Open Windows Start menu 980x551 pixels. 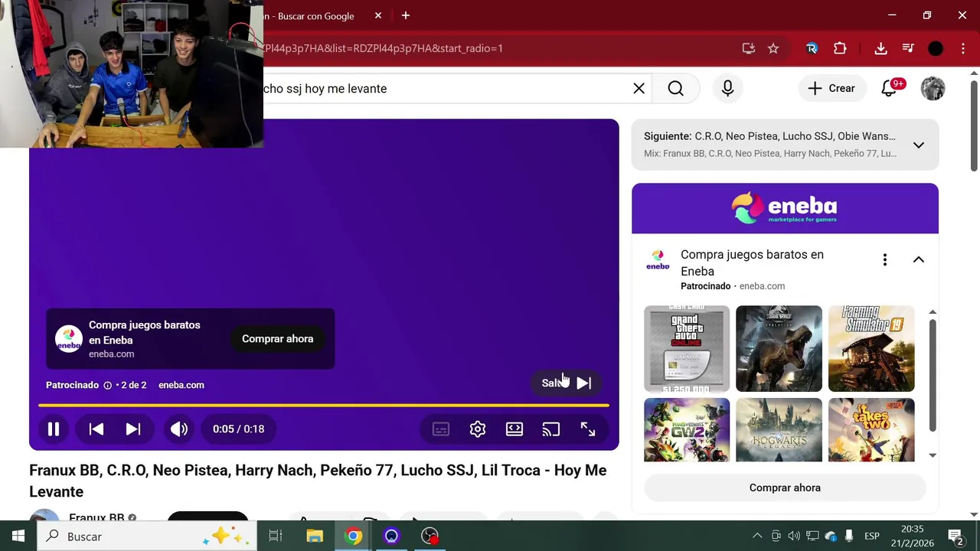point(18,536)
